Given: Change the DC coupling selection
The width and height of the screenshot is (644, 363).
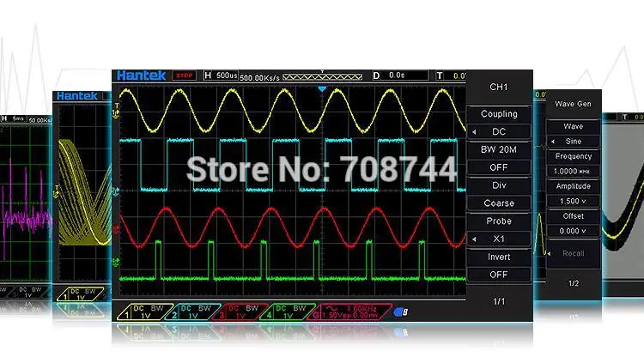Looking at the screenshot, I should (499, 132).
